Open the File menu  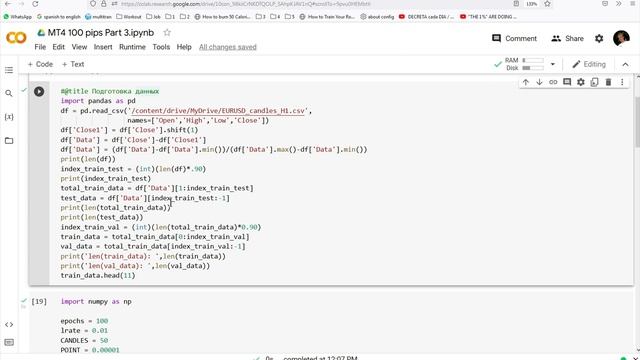40,47
